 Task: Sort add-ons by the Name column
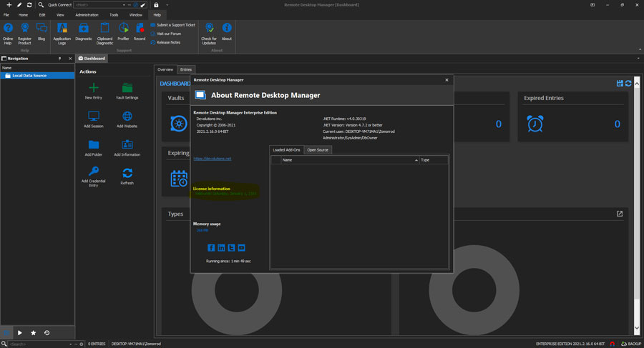[288, 160]
